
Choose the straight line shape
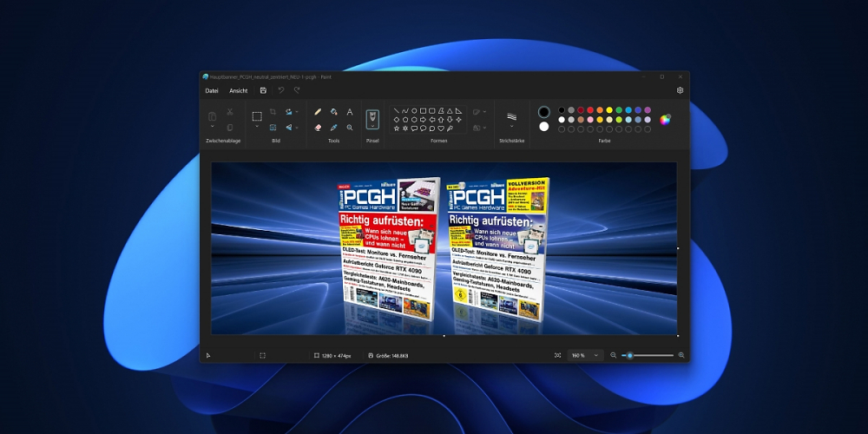coord(397,111)
